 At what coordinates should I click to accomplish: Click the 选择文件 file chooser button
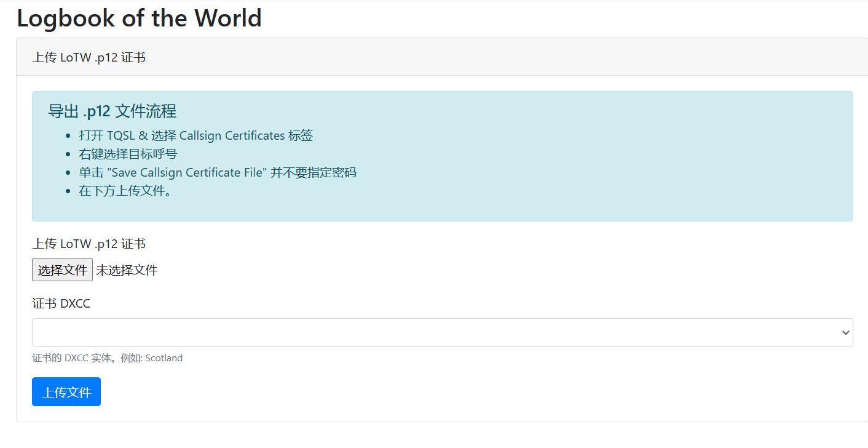coord(62,270)
